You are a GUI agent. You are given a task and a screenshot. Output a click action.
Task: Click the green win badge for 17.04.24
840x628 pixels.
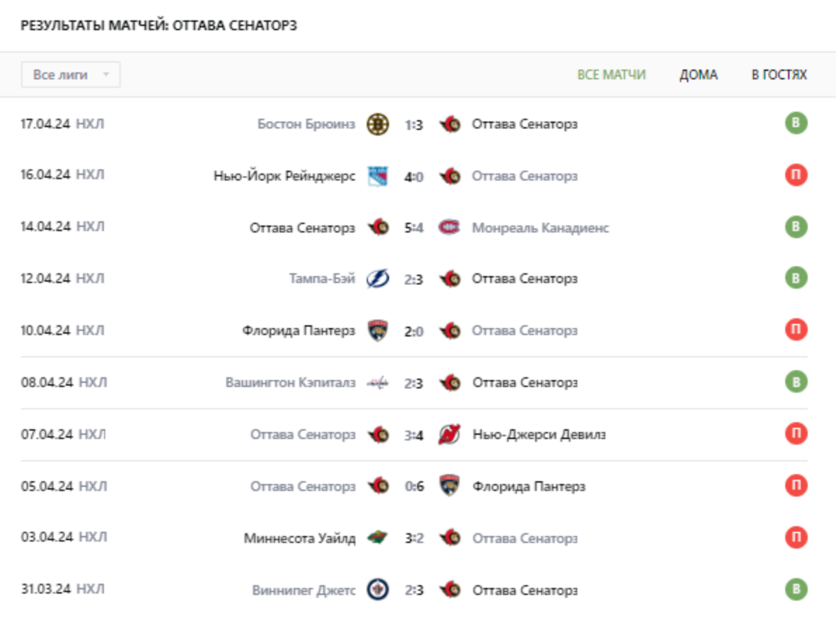(x=796, y=124)
